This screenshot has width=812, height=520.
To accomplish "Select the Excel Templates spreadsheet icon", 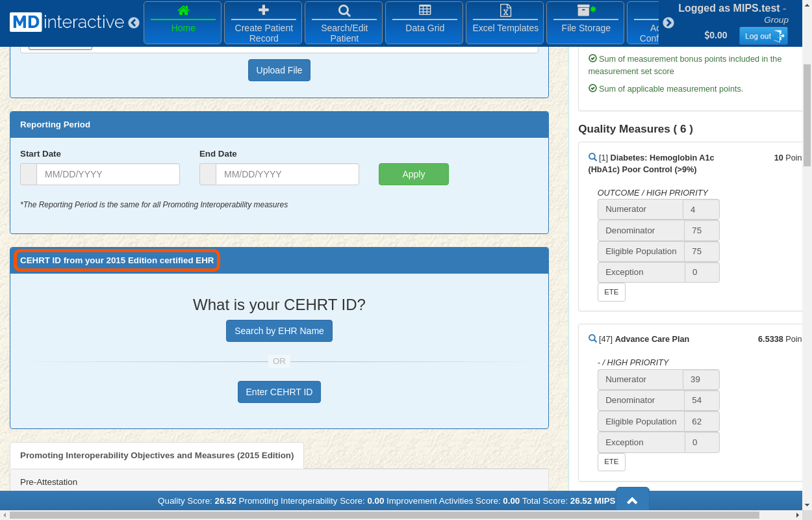I will click(x=505, y=10).
